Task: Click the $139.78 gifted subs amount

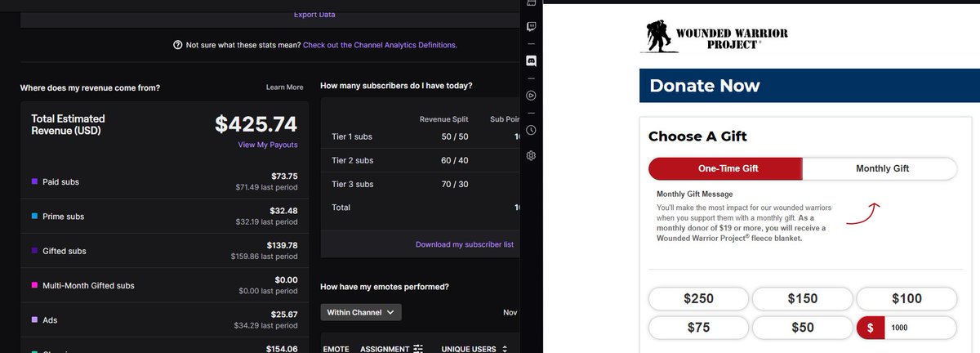Action: pos(282,245)
